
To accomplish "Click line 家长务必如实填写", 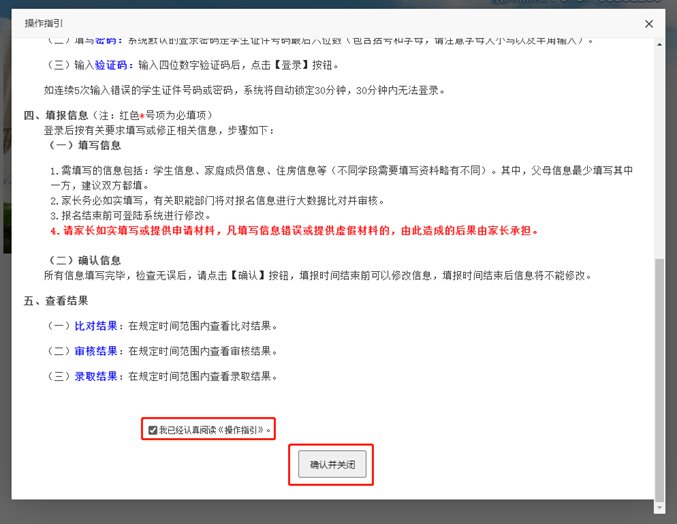I will pyautogui.click(x=217, y=200).
